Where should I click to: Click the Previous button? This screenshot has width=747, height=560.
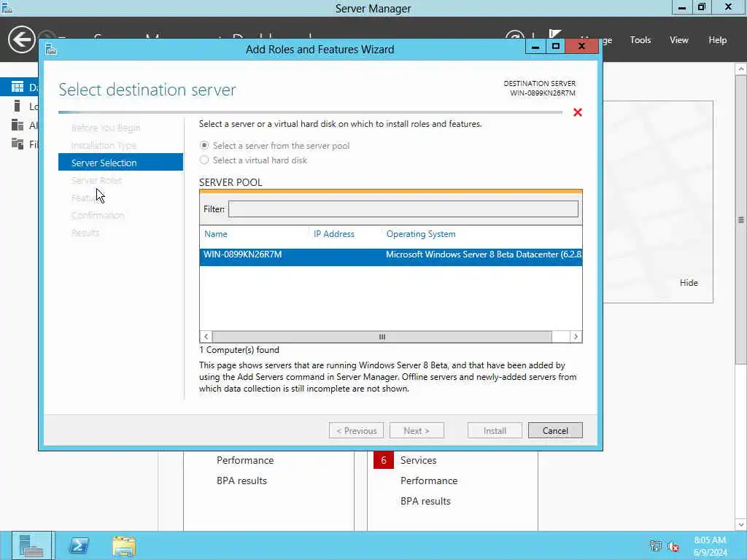(356, 430)
